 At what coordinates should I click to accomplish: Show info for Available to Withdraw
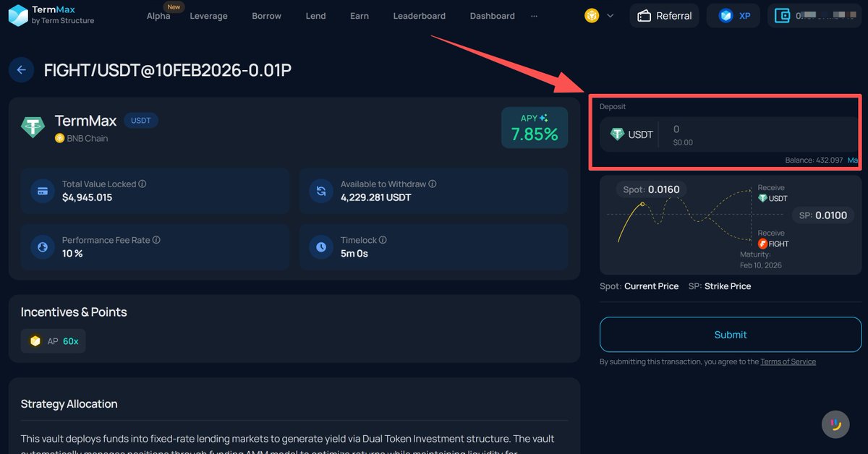[433, 184]
